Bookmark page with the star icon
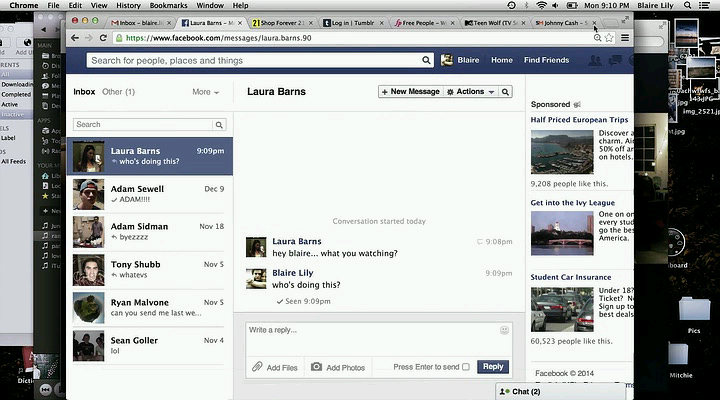Viewport: 720px width, 400px height. tap(610, 38)
